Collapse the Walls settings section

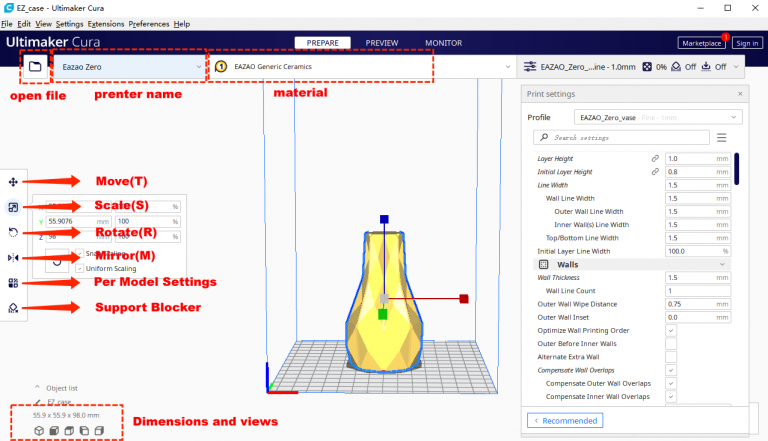coord(722,265)
